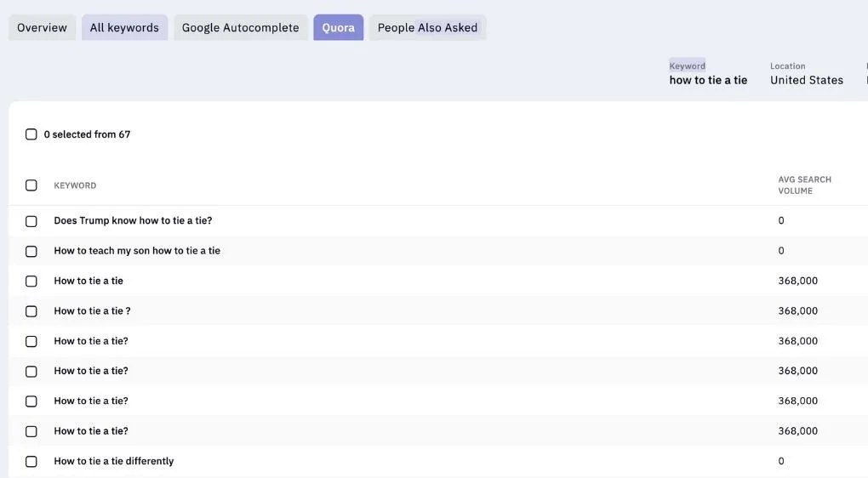Image resolution: width=868 pixels, height=478 pixels.
Task: Click the Keyword label above search term
Action: point(687,65)
